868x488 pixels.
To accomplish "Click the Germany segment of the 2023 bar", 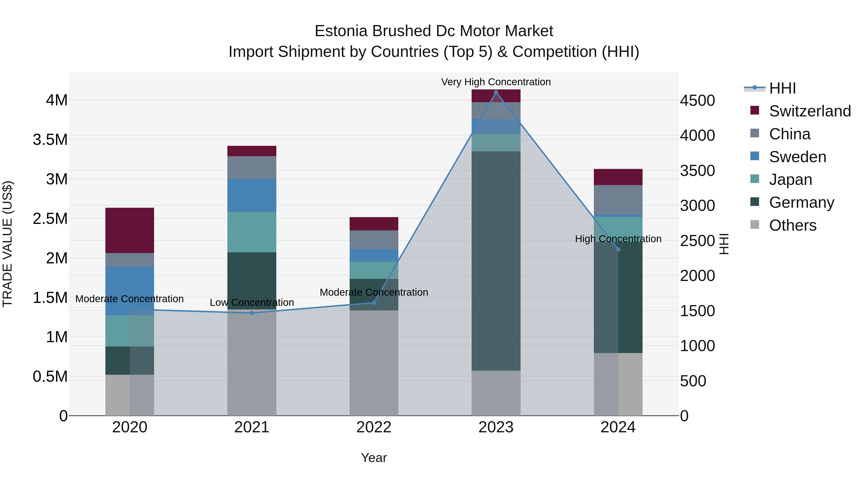I will coord(496,261).
